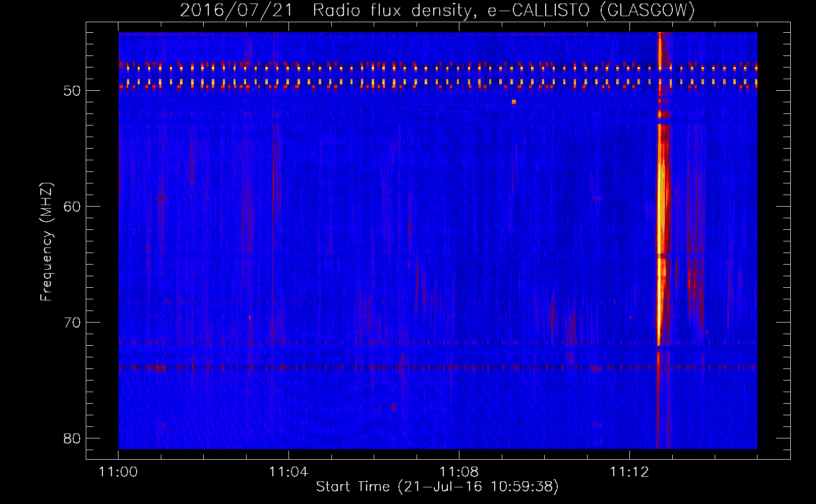Click the 11:04 time tick label
Screen dimensions: 816x504
point(288,472)
